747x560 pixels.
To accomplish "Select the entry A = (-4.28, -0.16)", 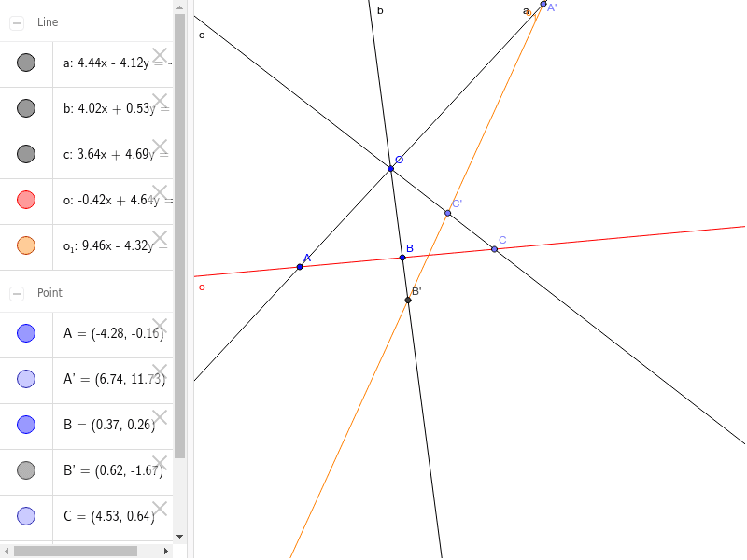I will click(113, 333).
